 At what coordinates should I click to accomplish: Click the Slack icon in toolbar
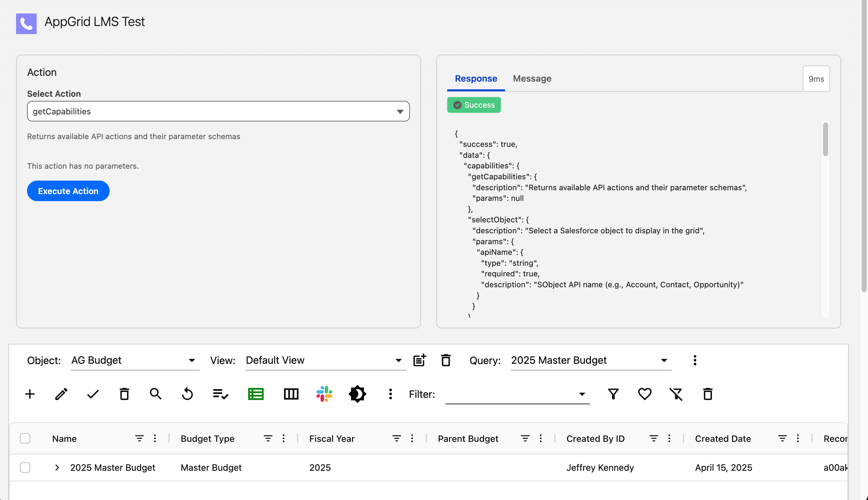(x=324, y=394)
